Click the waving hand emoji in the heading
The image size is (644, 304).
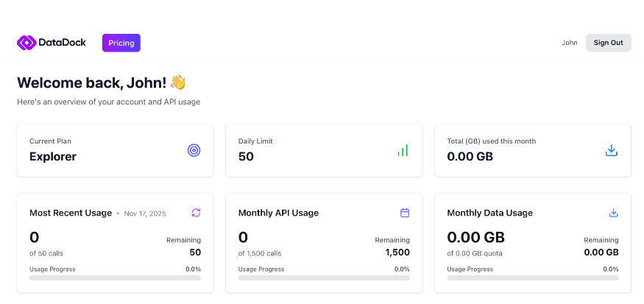(x=178, y=82)
